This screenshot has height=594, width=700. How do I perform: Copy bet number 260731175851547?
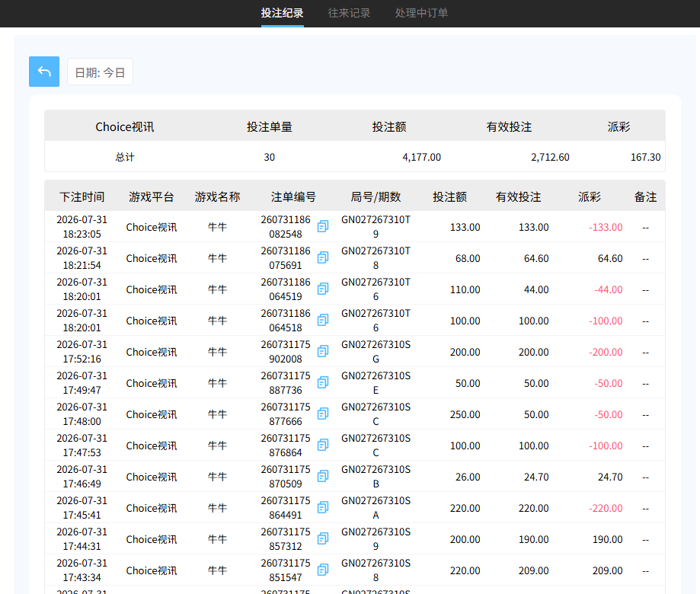pos(323,570)
